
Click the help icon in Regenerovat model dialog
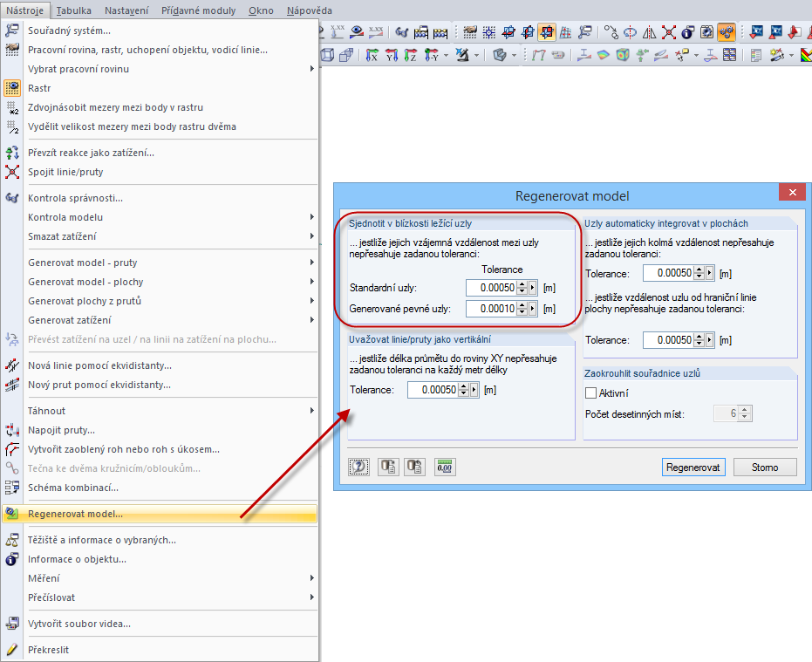358,467
